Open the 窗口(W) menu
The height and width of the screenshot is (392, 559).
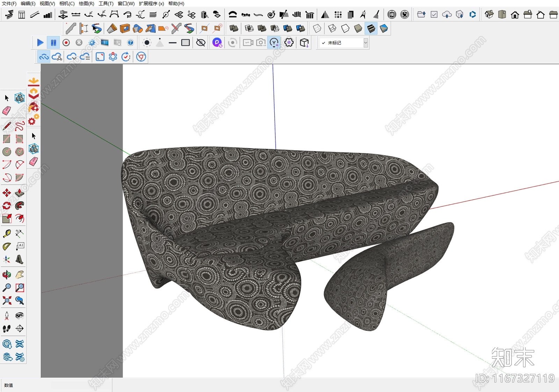click(126, 3)
